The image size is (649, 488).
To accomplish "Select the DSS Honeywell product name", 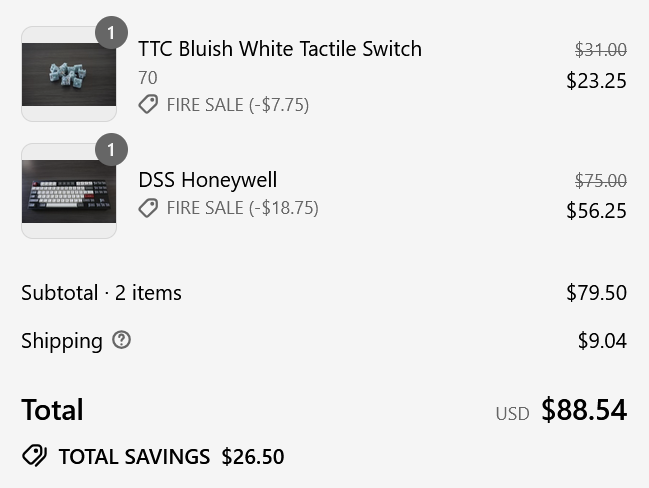I will (x=208, y=180).
